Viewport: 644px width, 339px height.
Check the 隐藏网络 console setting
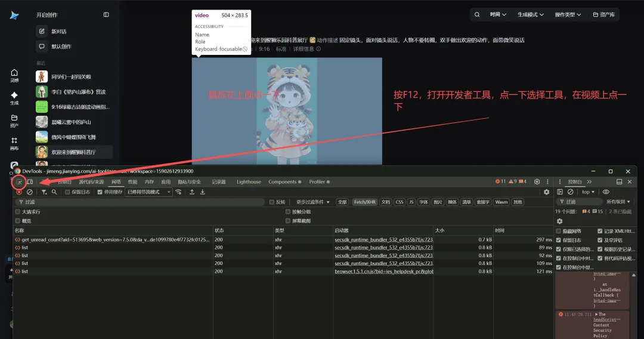tap(559, 232)
